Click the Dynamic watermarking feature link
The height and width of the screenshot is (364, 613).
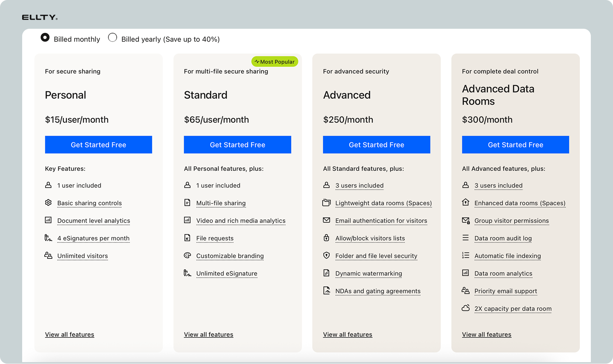[369, 273]
